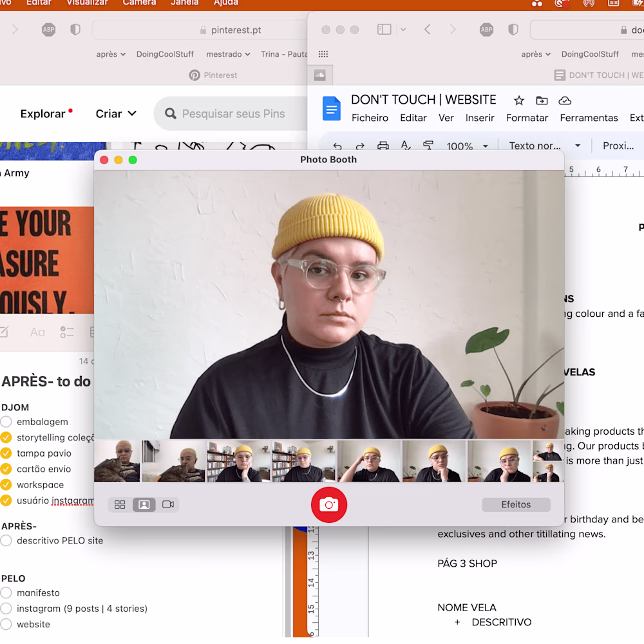Select the Pinterest tab
The width and height of the screenshot is (644, 644).
[213, 75]
